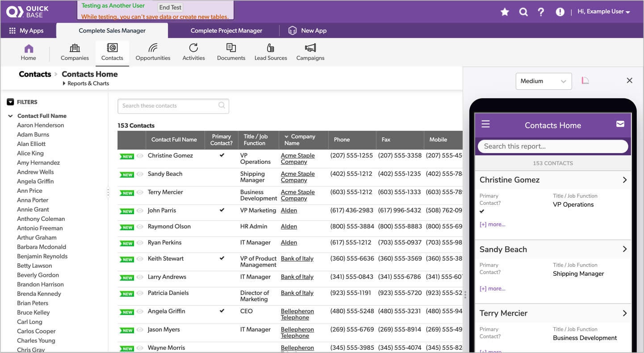Toggle Primary Contact check for Christine Gomez
Image resolution: width=644 pixels, height=353 pixels.
pos(222,155)
